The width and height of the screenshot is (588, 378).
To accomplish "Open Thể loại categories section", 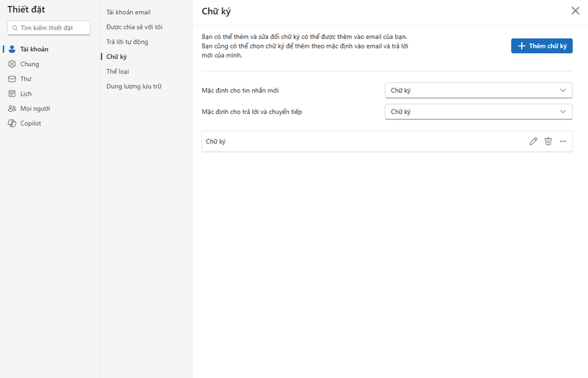I will click(x=118, y=71).
